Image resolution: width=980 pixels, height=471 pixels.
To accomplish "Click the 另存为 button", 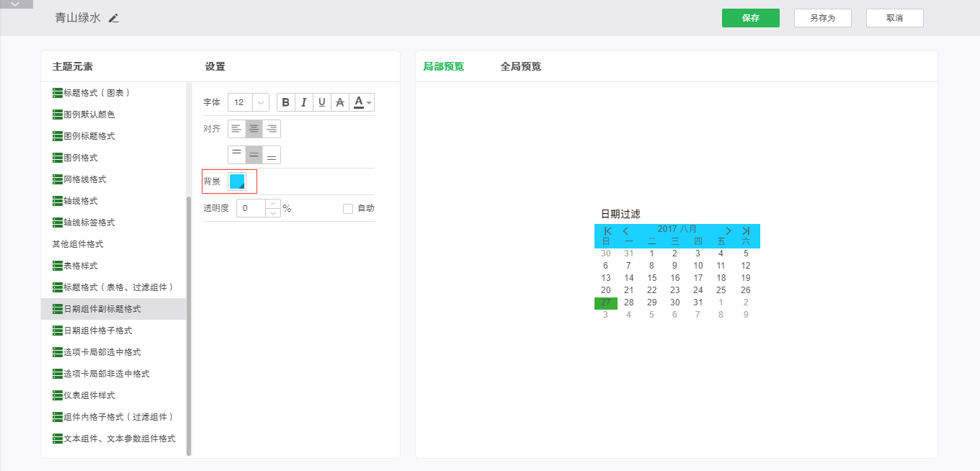I will [822, 18].
